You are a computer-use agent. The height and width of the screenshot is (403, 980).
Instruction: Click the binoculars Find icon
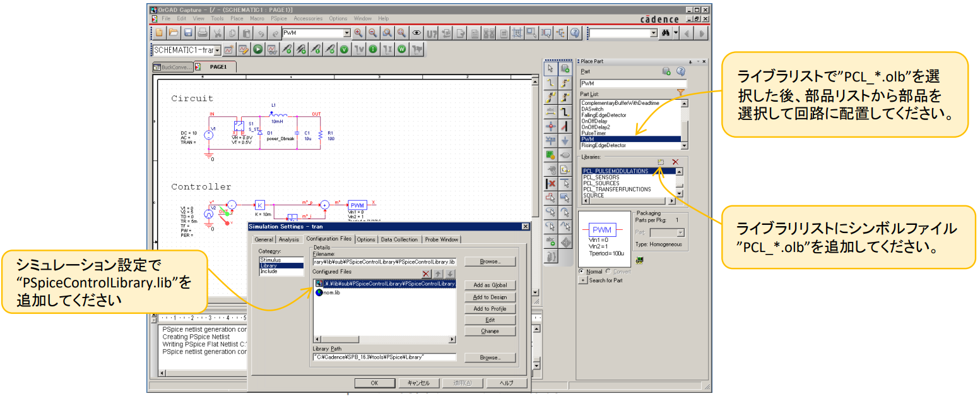665,33
